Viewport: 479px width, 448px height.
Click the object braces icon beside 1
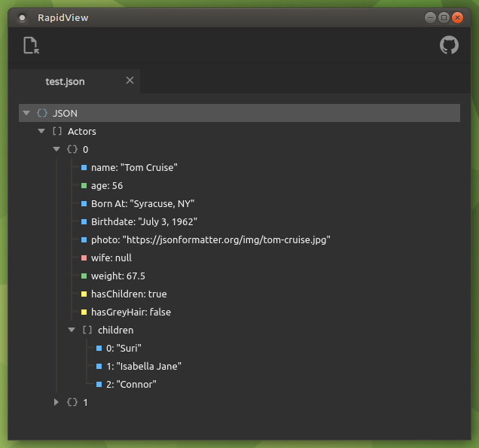click(72, 402)
